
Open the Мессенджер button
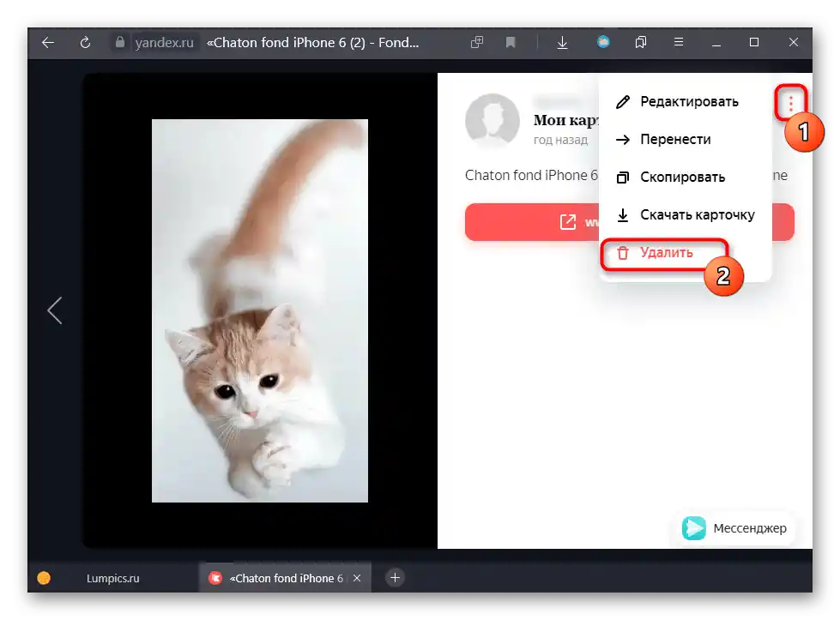click(734, 528)
